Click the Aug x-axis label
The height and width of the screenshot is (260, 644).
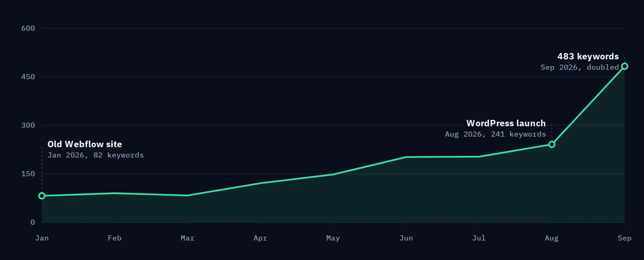pos(552,238)
